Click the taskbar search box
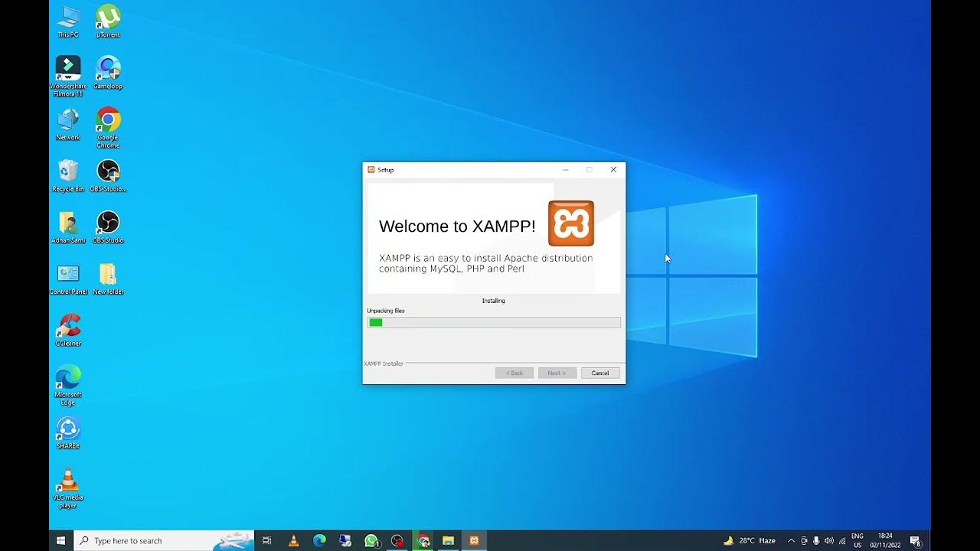Viewport: 980px width, 551px height. tap(164, 540)
